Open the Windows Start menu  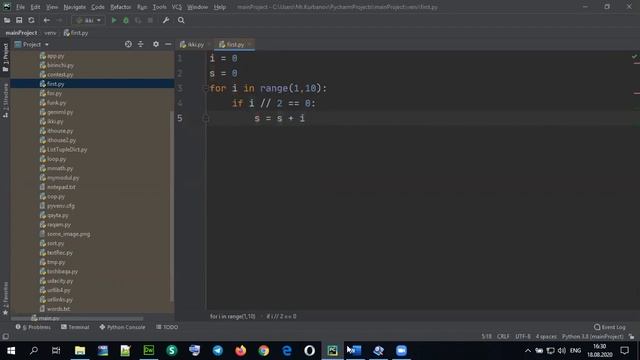click(11, 351)
